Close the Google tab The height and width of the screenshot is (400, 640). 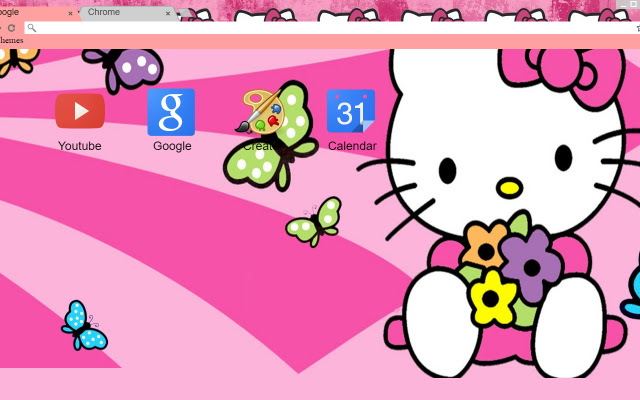click(x=70, y=13)
